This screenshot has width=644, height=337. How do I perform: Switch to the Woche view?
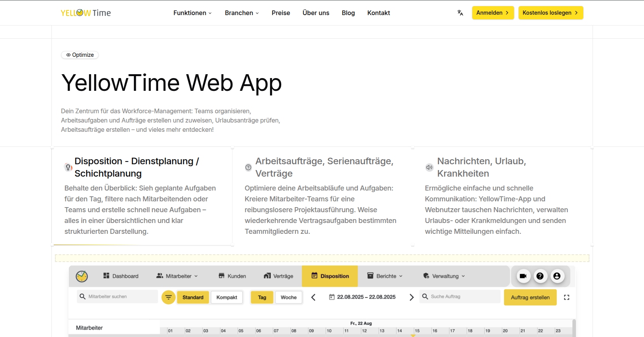[289, 297]
